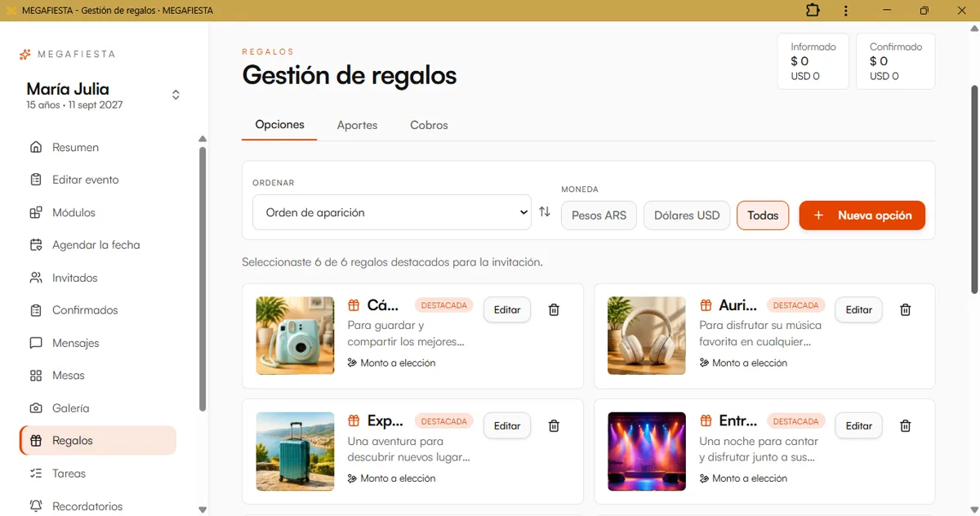The height and width of the screenshot is (516, 980).
Task: Expand the María Julia event switcher
Action: click(176, 95)
